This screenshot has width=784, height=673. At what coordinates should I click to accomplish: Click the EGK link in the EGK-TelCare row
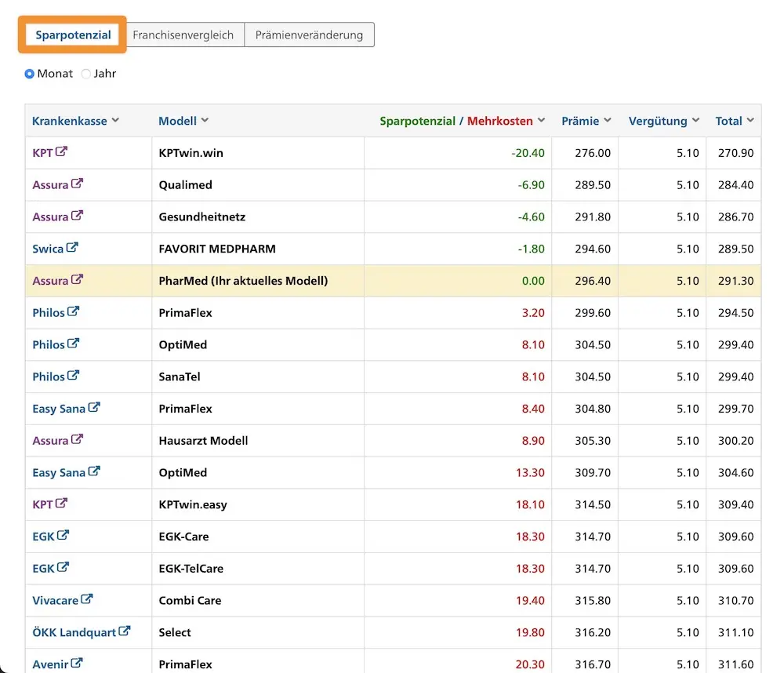tap(43, 569)
